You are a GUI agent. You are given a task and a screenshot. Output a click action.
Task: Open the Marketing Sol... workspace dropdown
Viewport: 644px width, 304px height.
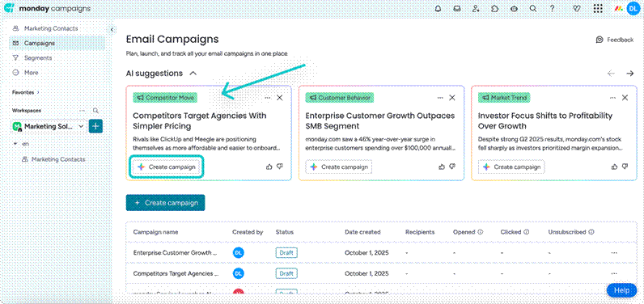[49, 126]
